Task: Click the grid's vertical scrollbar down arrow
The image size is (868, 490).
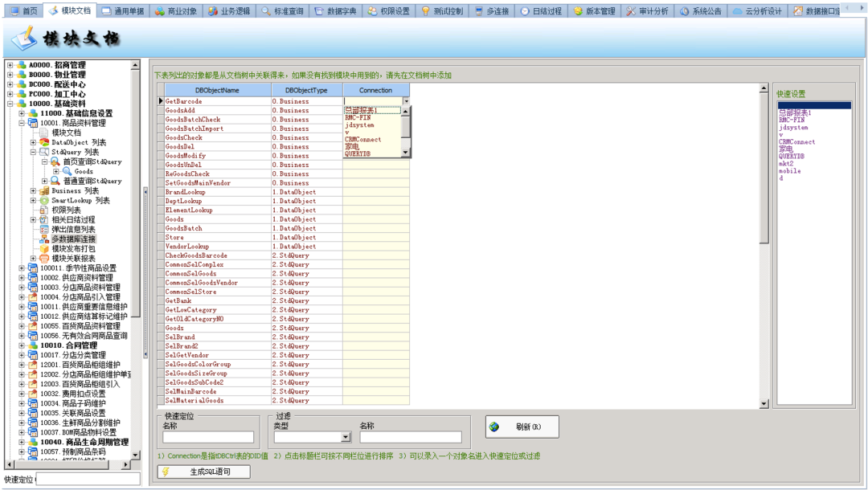Action: (764, 404)
